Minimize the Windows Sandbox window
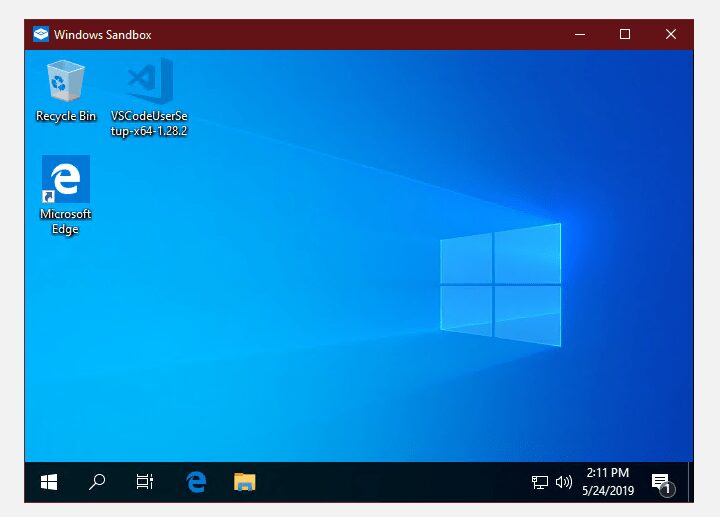 (x=580, y=34)
